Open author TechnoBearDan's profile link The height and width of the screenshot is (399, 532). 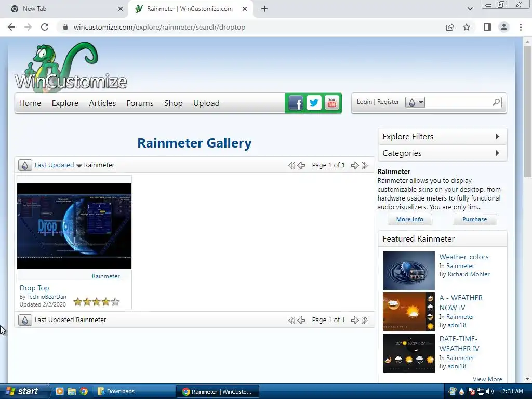click(46, 297)
